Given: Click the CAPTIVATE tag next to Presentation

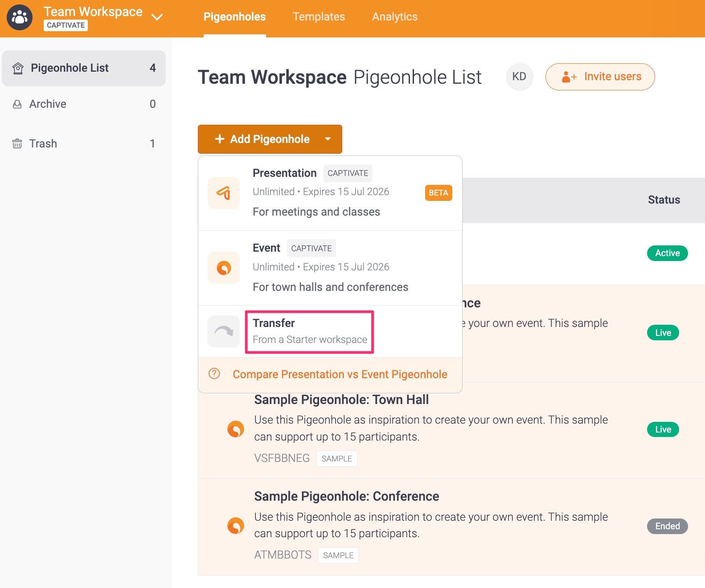Looking at the screenshot, I should (348, 173).
